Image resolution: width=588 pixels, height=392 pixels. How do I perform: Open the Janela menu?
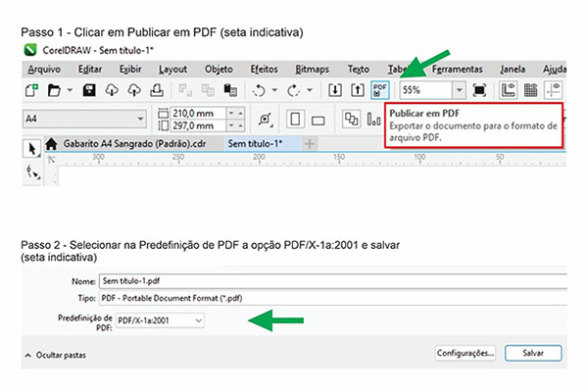513,70
